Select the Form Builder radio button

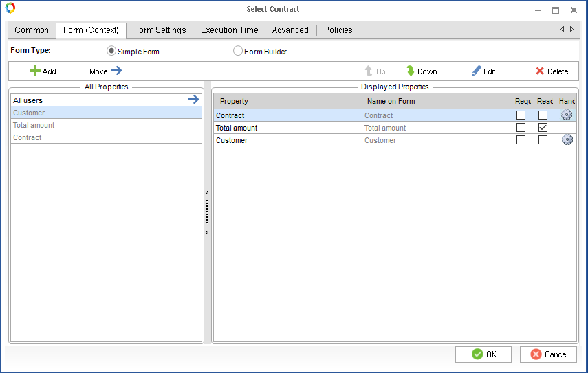pyautogui.click(x=238, y=51)
